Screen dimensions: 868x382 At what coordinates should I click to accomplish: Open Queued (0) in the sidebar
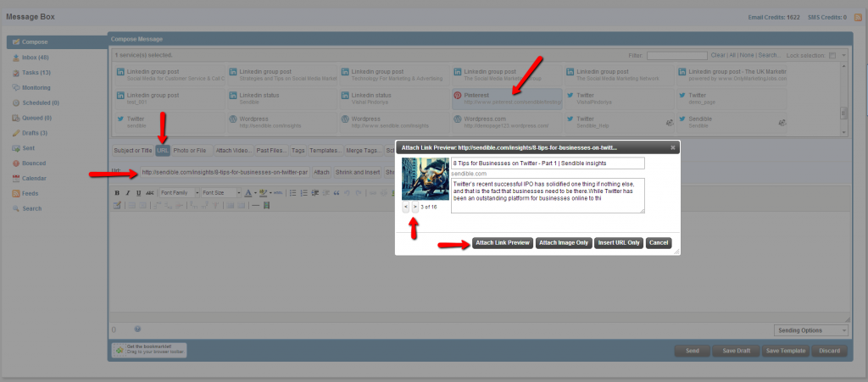pyautogui.click(x=36, y=118)
